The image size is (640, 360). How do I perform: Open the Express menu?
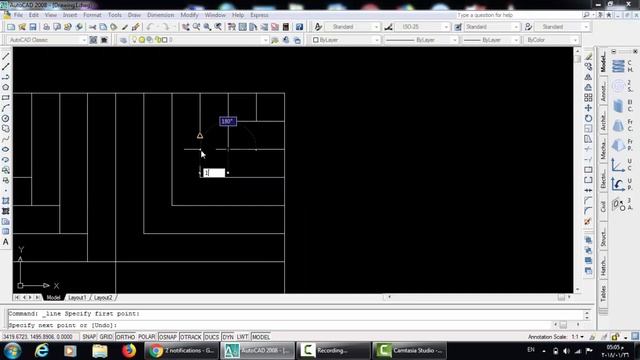click(x=259, y=15)
